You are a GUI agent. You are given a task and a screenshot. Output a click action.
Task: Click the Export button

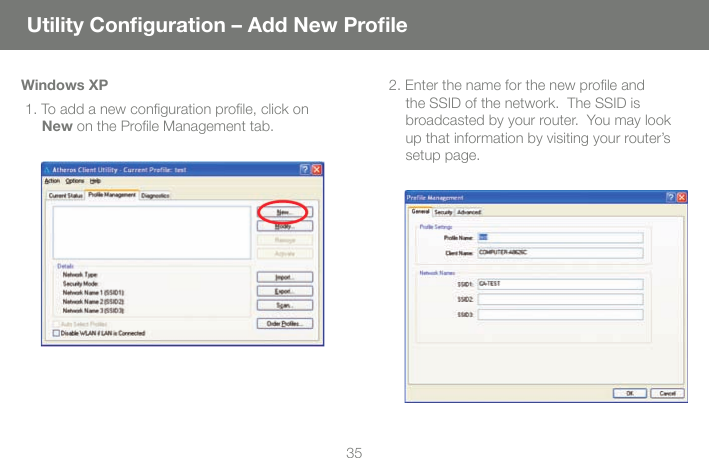[x=285, y=291]
